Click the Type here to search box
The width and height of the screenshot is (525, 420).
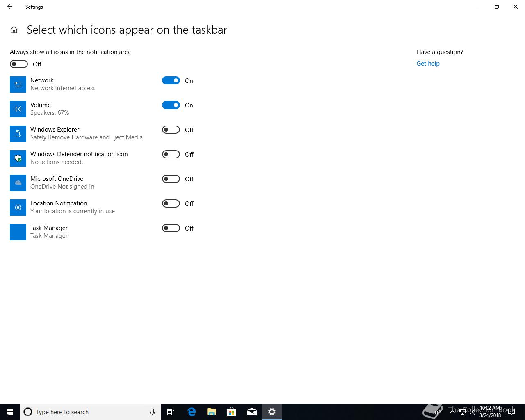(x=90, y=412)
